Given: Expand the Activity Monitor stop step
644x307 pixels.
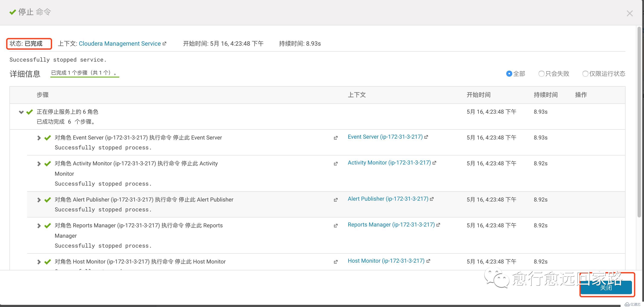Looking at the screenshot, I should tap(39, 164).
